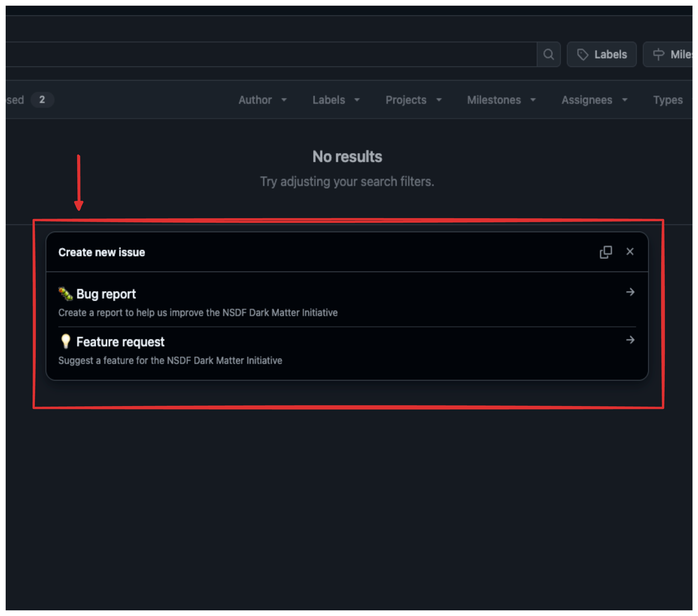698x616 pixels.
Task: Open the Labels filter dropdown
Action: [x=336, y=100]
